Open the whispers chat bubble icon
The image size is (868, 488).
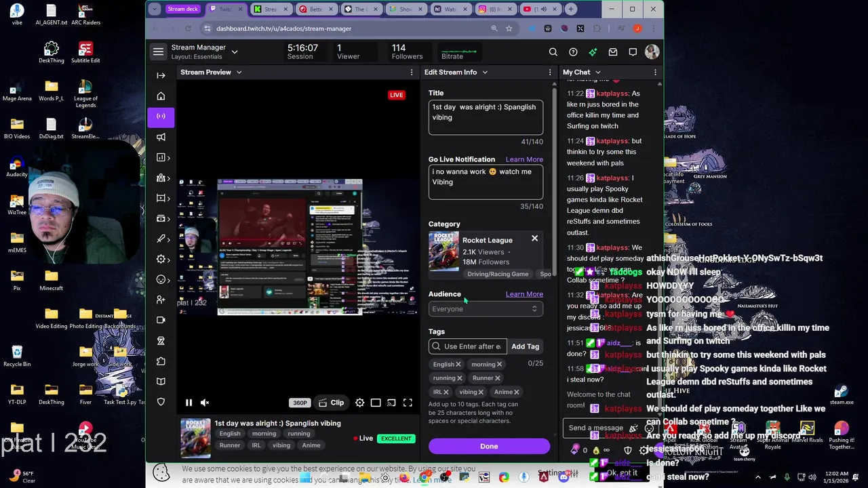click(633, 52)
